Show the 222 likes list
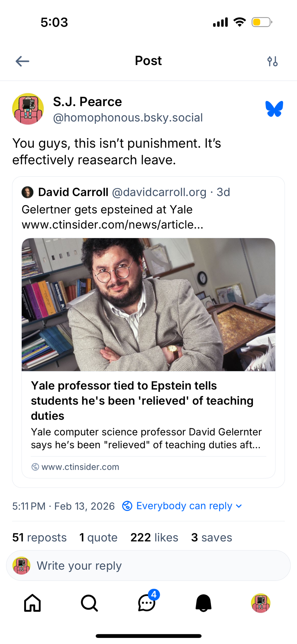 (154, 537)
